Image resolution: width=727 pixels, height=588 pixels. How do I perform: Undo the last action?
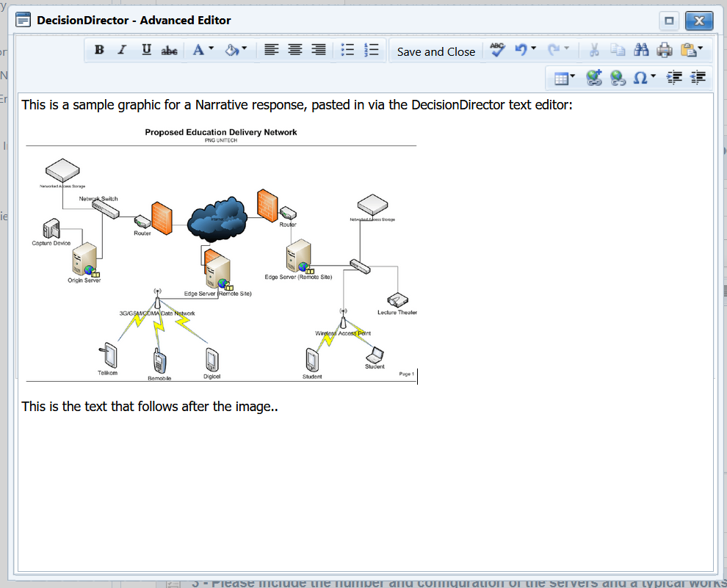521,50
